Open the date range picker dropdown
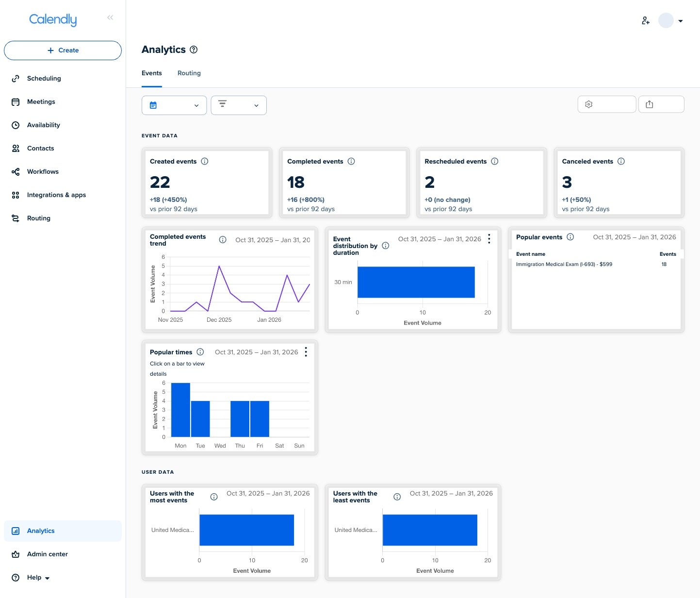This screenshot has width=700, height=598. [174, 105]
